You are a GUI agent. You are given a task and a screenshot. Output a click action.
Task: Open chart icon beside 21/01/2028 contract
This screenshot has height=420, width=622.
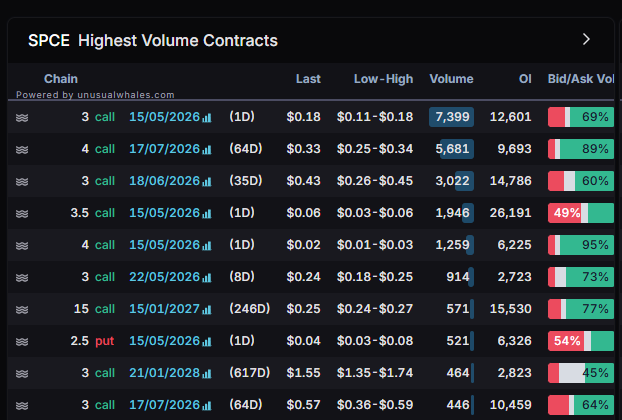coord(207,374)
